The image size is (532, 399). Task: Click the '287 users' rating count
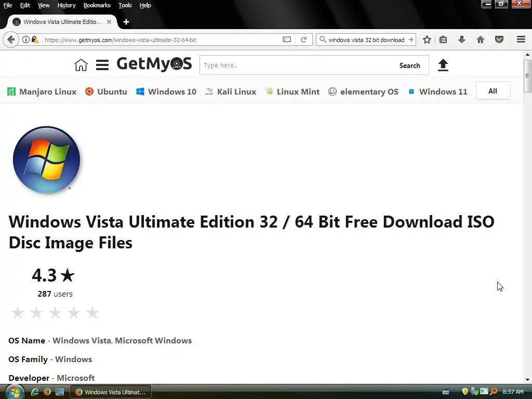55,294
